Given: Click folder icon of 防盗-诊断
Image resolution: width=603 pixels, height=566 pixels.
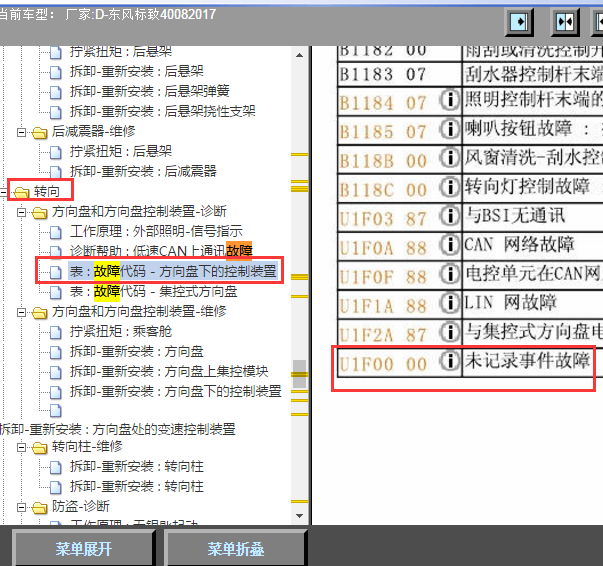Looking at the screenshot, I should (x=40, y=508).
